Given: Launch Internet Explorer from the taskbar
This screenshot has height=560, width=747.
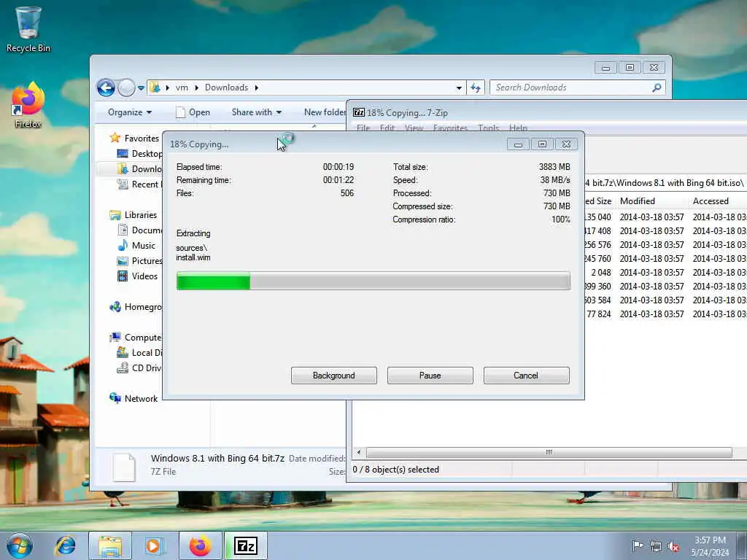Looking at the screenshot, I should click(x=65, y=545).
